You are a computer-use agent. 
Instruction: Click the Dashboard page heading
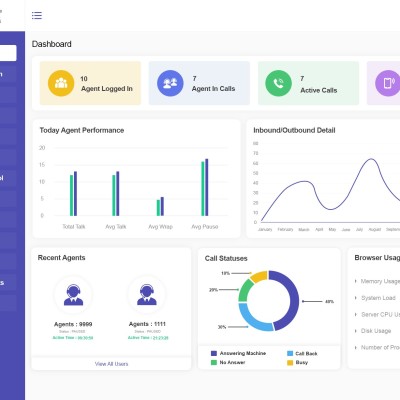[x=52, y=44]
